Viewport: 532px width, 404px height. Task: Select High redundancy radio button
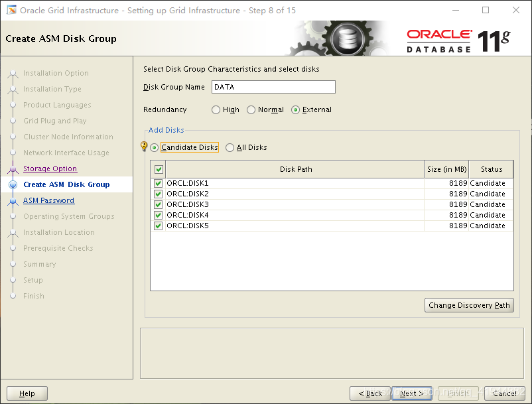[216, 110]
